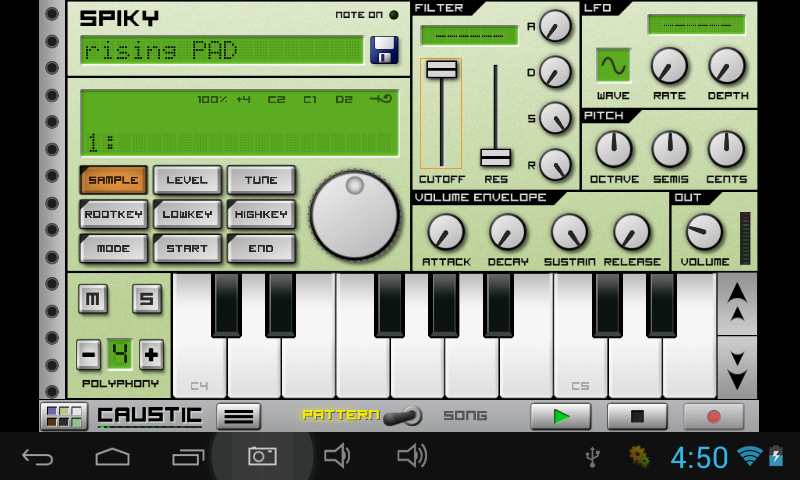Stop playback with the square stop button

[x=637, y=416]
